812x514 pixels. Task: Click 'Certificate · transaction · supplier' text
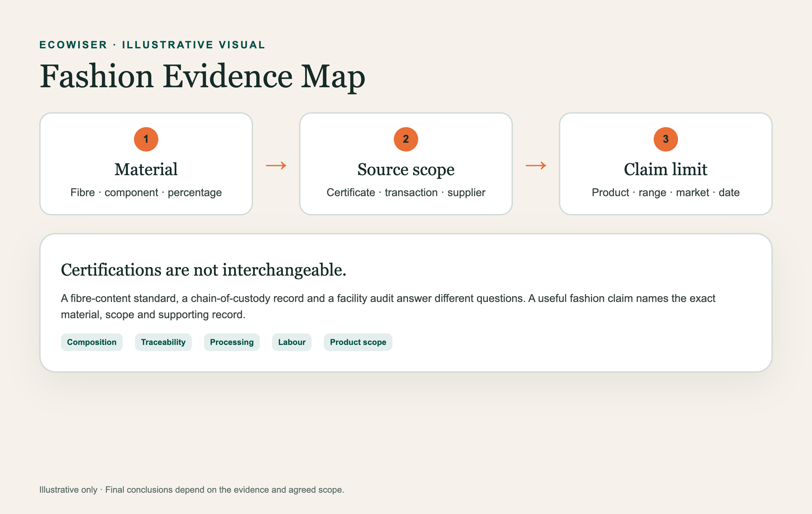click(x=406, y=192)
